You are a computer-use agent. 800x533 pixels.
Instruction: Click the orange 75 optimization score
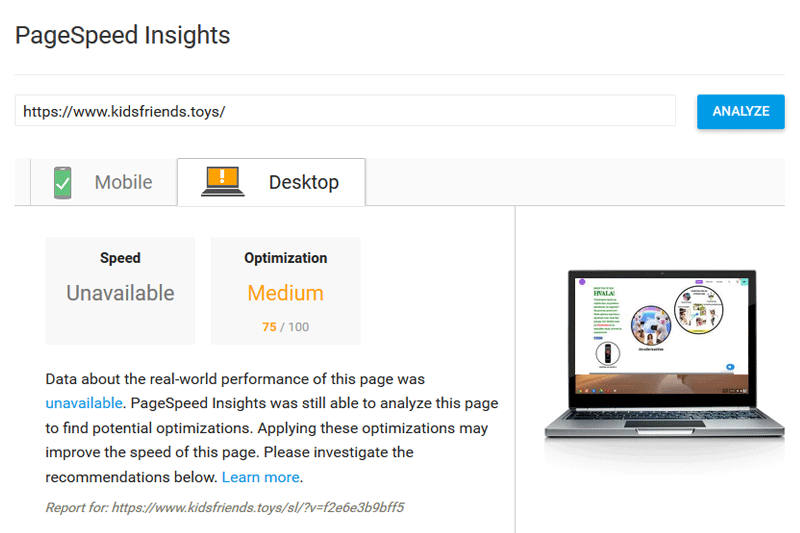click(269, 327)
